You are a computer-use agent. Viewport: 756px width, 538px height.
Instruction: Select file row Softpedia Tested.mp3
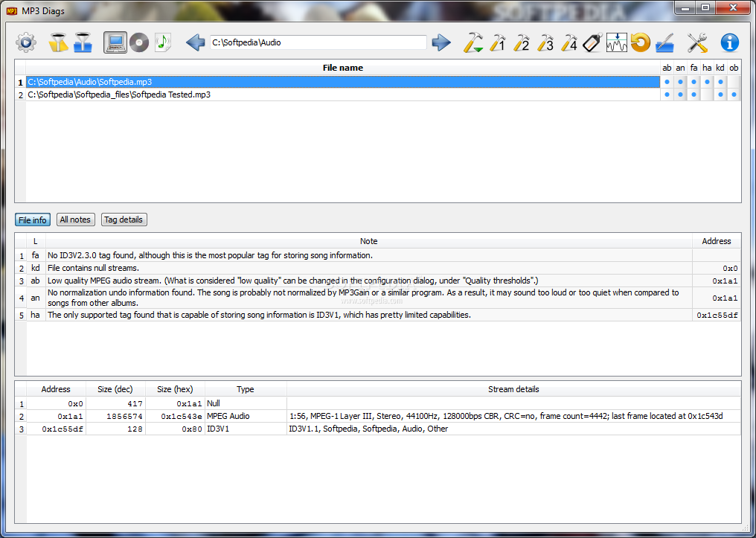click(343, 95)
